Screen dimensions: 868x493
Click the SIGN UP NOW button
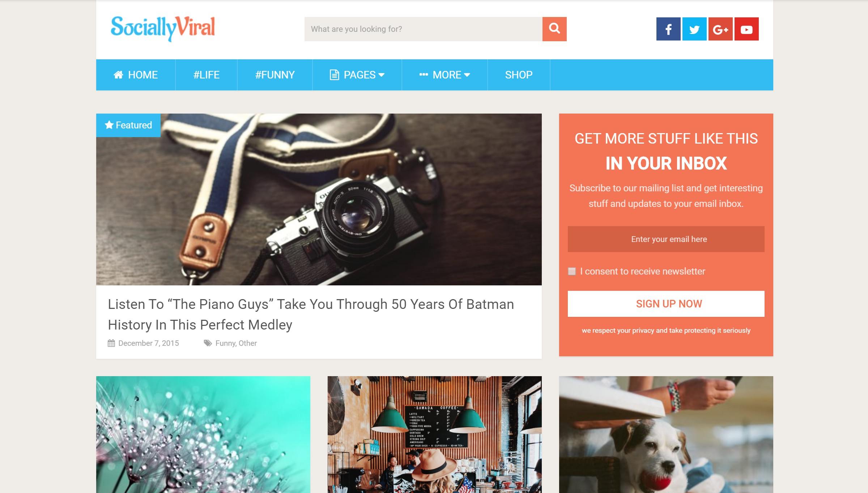(666, 304)
